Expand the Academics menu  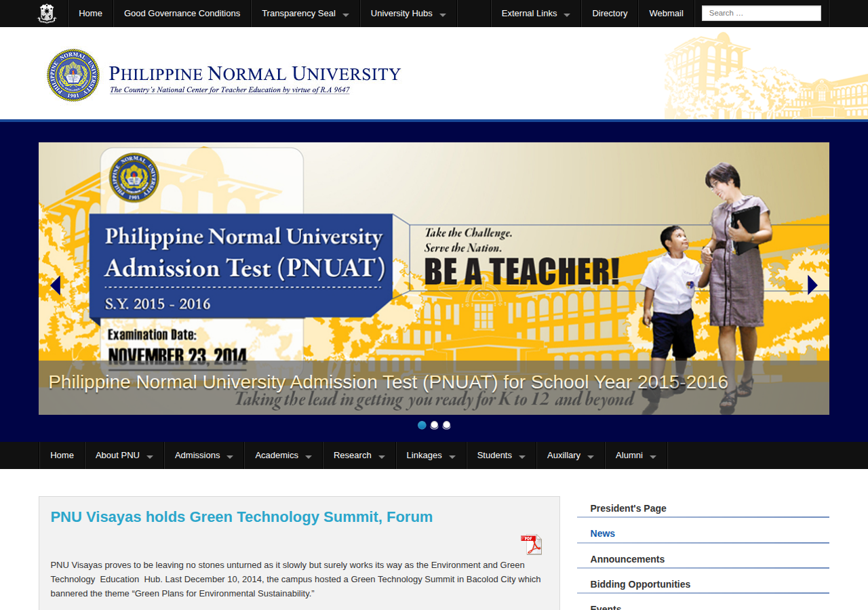point(283,455)
